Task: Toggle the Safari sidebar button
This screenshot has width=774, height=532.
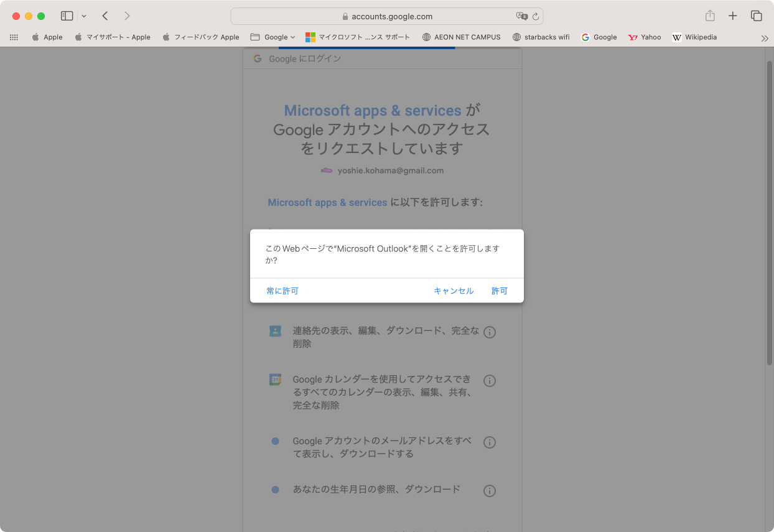Action: click(67, 16)
